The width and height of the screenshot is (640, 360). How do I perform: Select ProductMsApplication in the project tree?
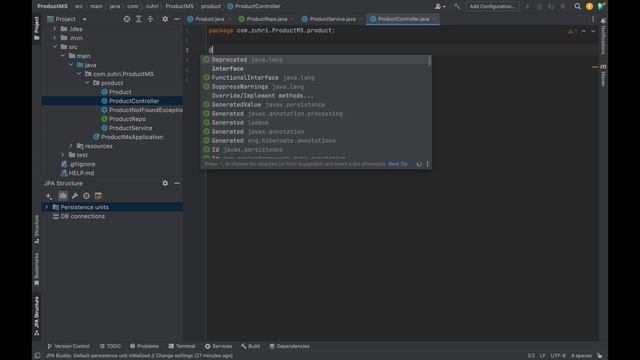pos(132,137)
